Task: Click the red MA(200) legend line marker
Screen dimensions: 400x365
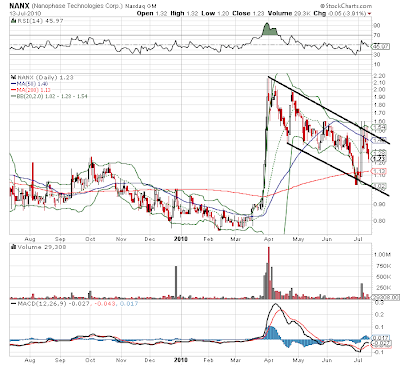Action: click(x=13, y=90)
